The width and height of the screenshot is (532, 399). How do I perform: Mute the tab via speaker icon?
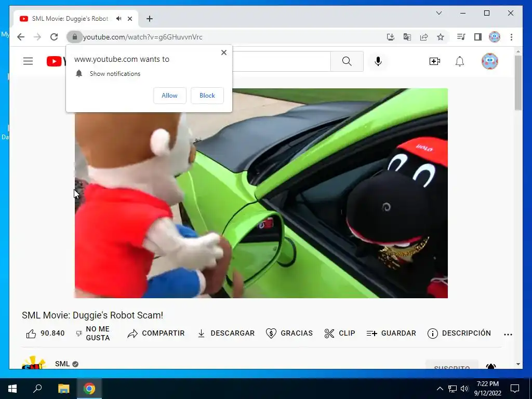118,19
